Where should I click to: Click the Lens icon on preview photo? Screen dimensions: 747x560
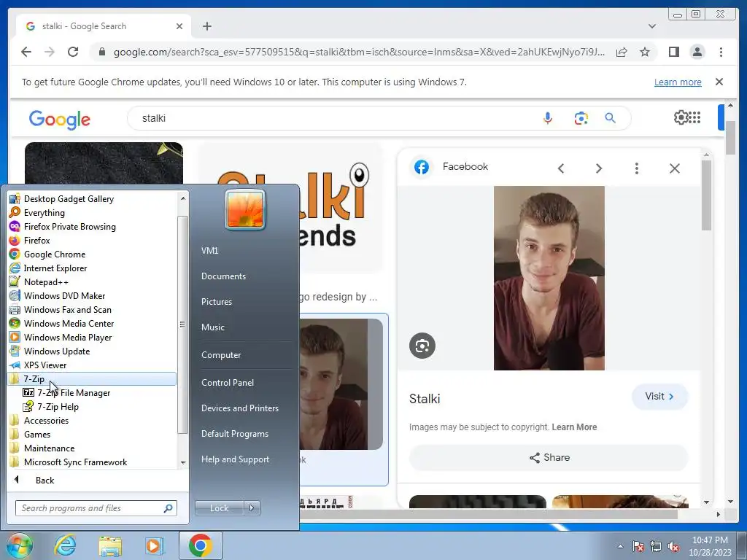pos(422,346)
